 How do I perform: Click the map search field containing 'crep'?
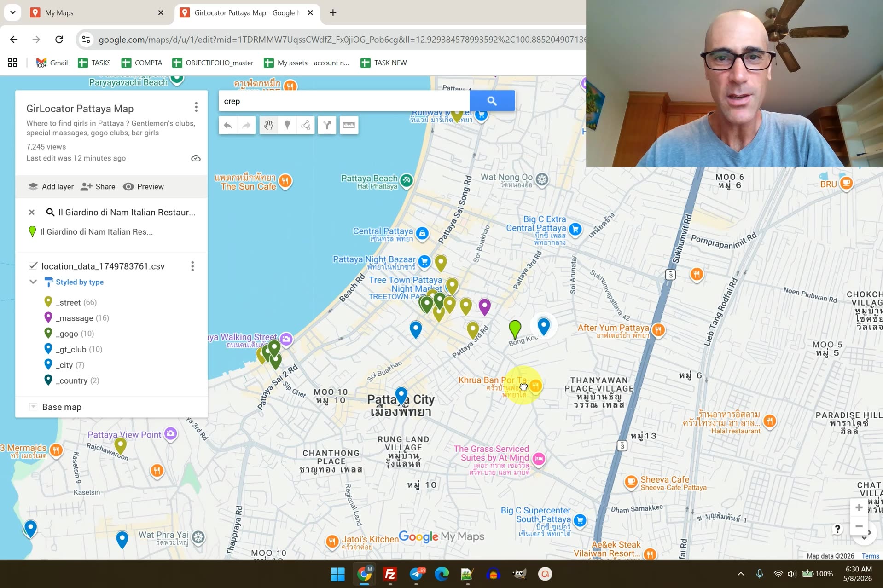point(344,101)
